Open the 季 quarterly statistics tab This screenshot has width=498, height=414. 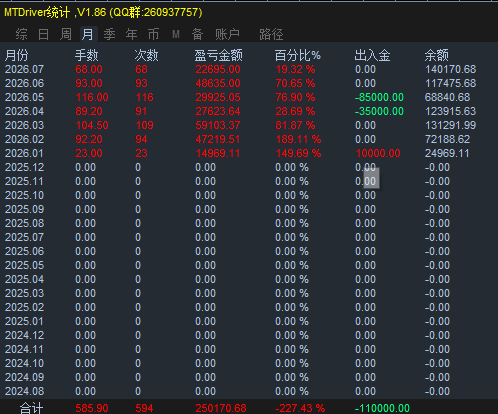(110, 34)
